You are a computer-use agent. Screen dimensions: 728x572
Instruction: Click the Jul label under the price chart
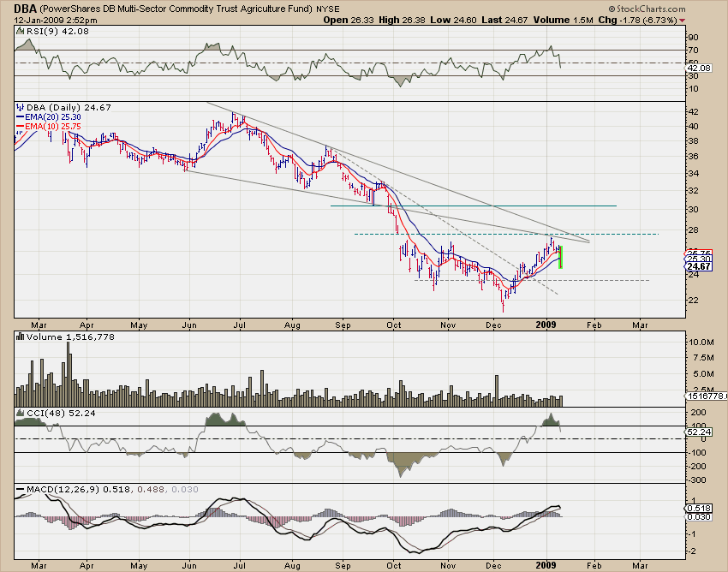pyautogui.click(x=240, y=325)
